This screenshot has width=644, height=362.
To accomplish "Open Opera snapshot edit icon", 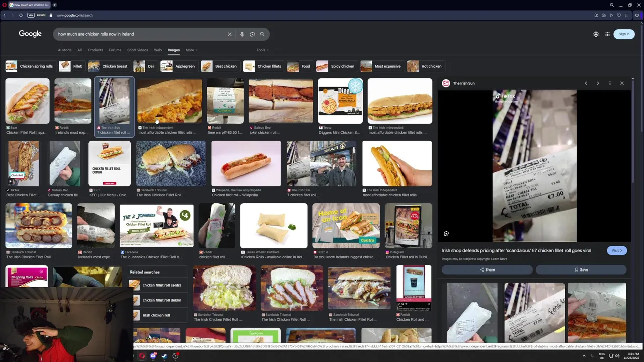I will (596, 15).
